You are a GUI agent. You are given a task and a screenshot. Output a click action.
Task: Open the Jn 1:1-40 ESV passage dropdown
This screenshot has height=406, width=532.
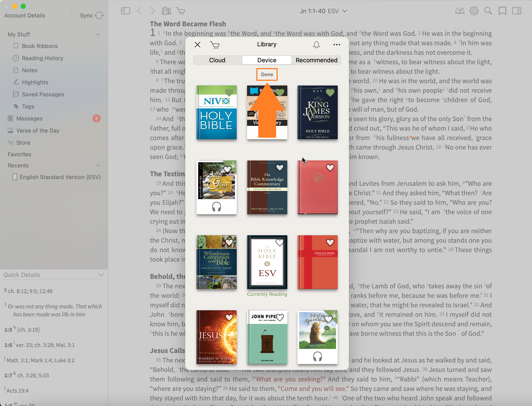[323, 11]
